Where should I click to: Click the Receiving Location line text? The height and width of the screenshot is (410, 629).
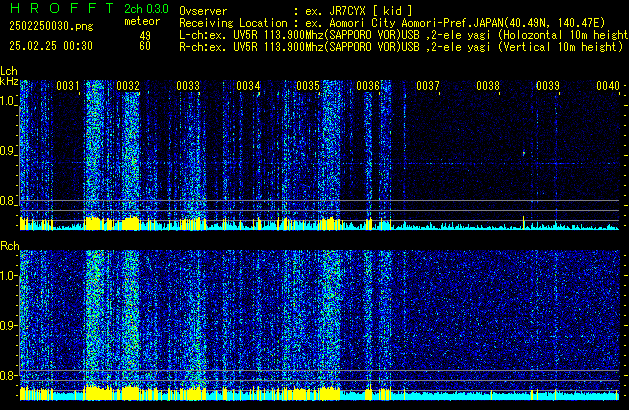click(x=392, y=23)
